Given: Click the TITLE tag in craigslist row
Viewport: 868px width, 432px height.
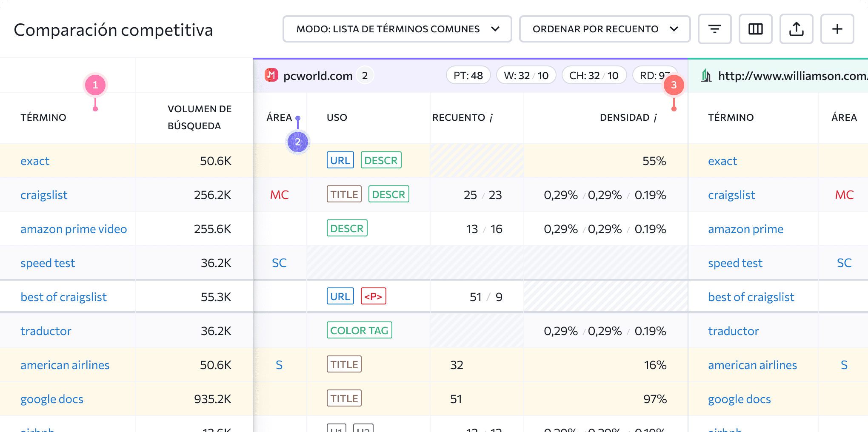Looking at the screenshot, I should 344,194.
